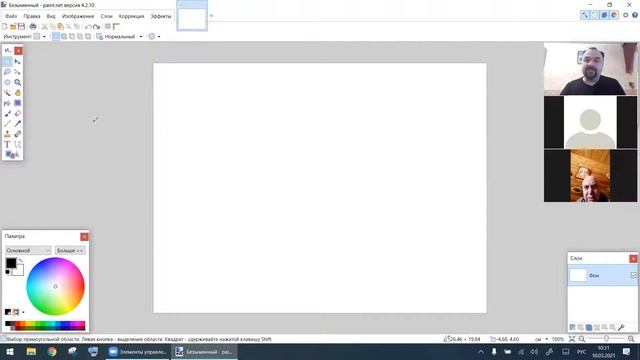Click Add New Layer icon in Слои
The height and width of the screenshot is (360, 640).
(573, 327)
